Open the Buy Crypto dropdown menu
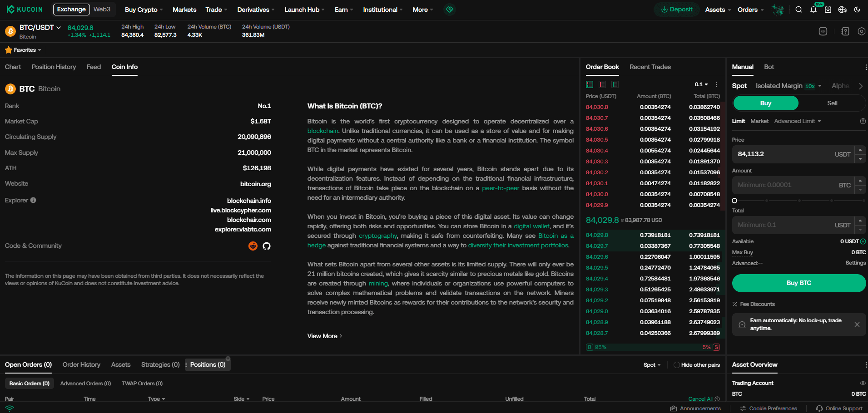Viewport: 868px width, 413px height. [144, 10]
